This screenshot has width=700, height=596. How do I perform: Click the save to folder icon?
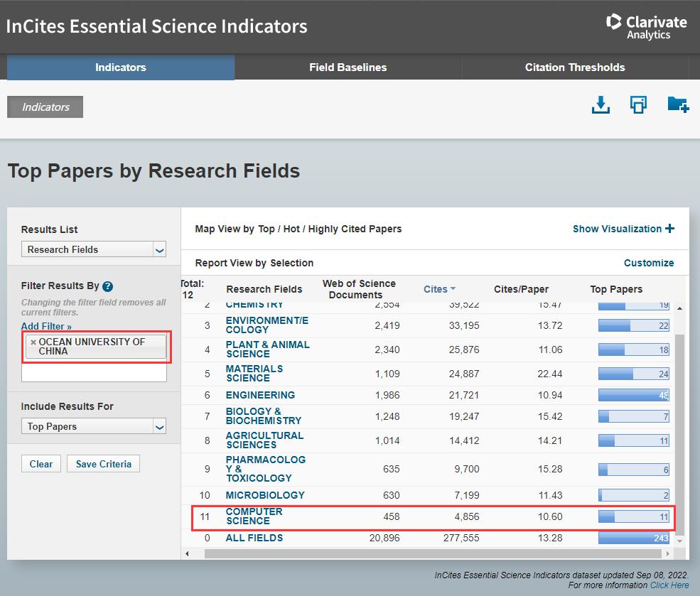[678, 105]
